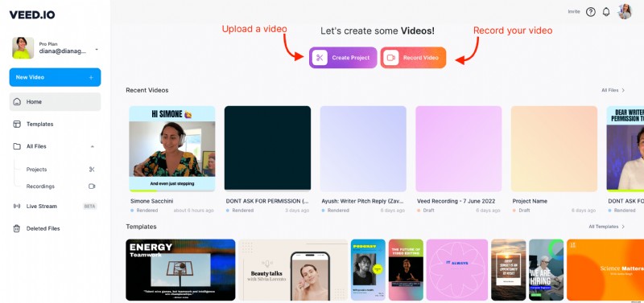This screenshot has height=303, width=644.
Task: Click the VEED.IO logo
Action: coord(32,14)
